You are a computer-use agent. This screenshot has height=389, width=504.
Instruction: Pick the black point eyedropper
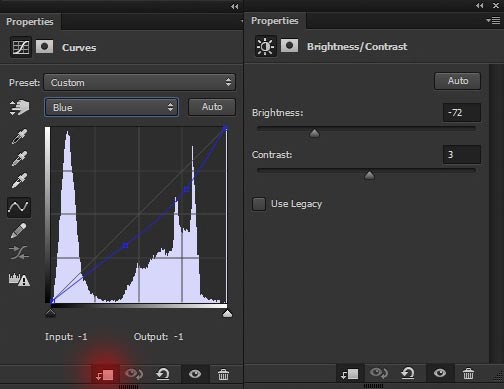[19, 136]
